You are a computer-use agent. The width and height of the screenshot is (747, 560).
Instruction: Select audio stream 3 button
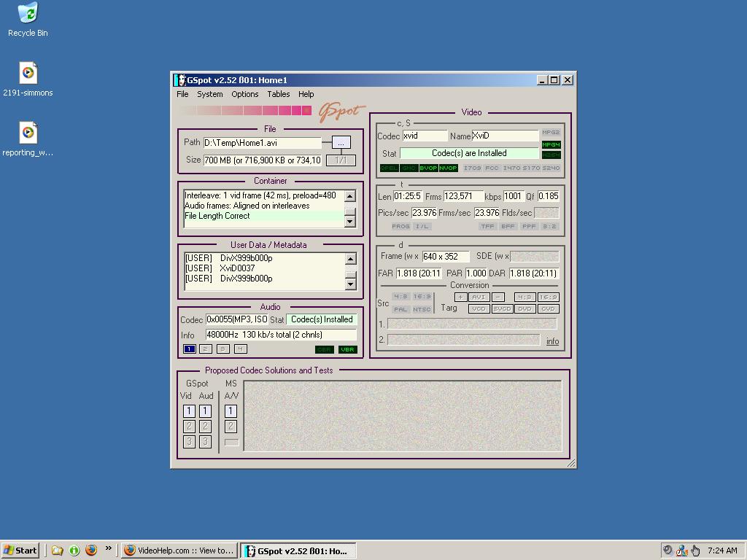[x=222, y=349]
